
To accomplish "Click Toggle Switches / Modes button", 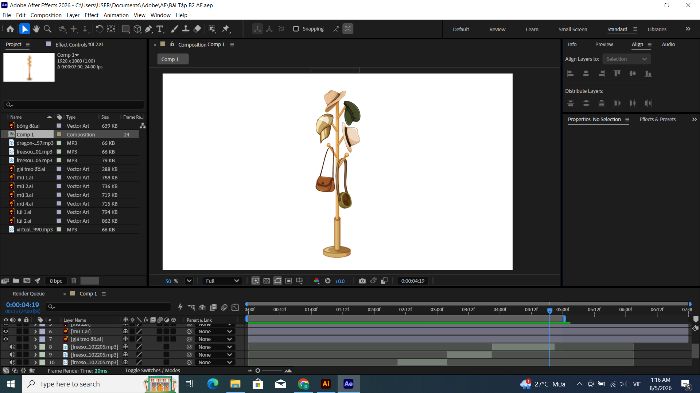I will click(153, 370).
